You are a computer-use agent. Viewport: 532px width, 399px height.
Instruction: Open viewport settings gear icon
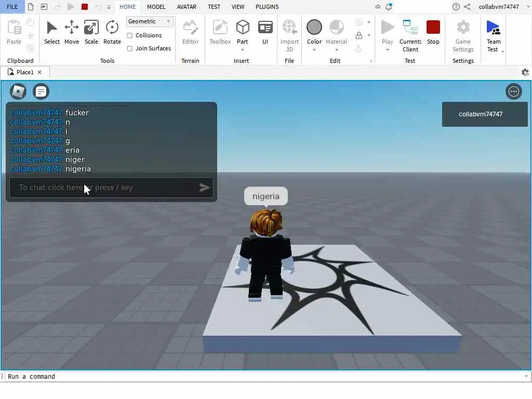525,72
